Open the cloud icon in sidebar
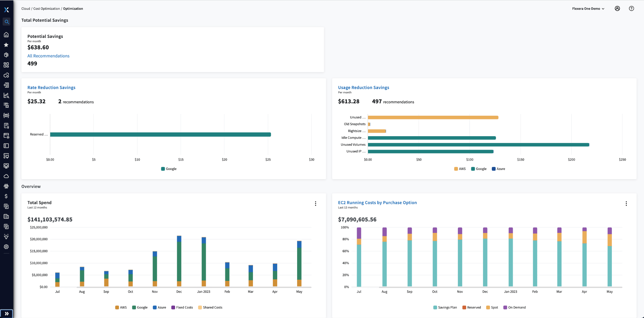 [6, 176]
